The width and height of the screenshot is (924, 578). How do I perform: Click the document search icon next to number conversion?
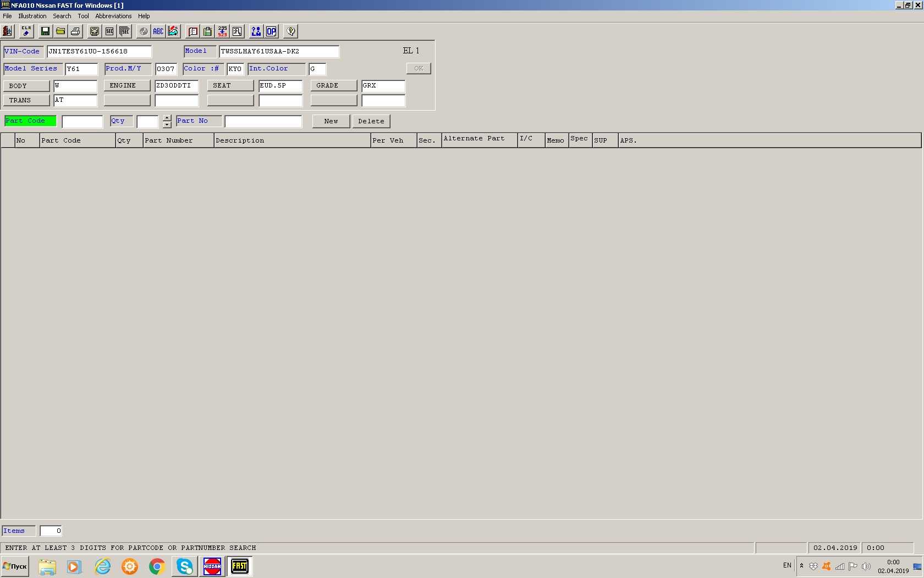coord(237,31)
